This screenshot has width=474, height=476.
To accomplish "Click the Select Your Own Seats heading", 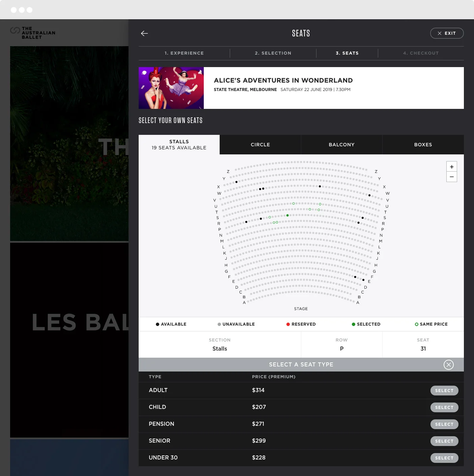I will (x=171, y=120).
